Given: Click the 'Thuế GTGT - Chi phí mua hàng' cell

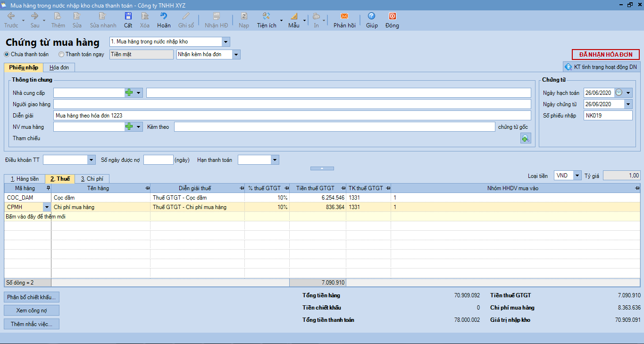Looking at the screenshot, I should [x=197, y=207].
